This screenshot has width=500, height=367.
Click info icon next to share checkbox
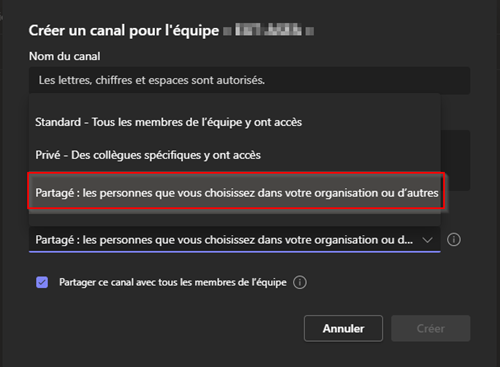(x=300, y=282)
